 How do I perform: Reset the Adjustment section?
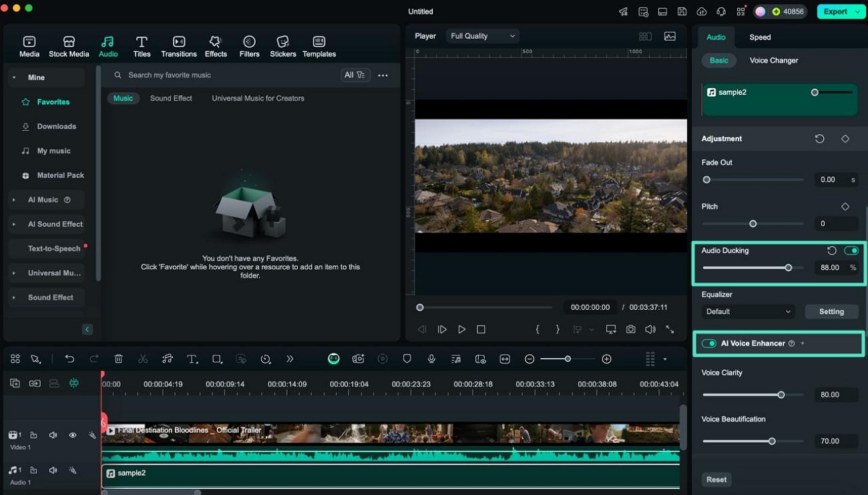[819, 138]
